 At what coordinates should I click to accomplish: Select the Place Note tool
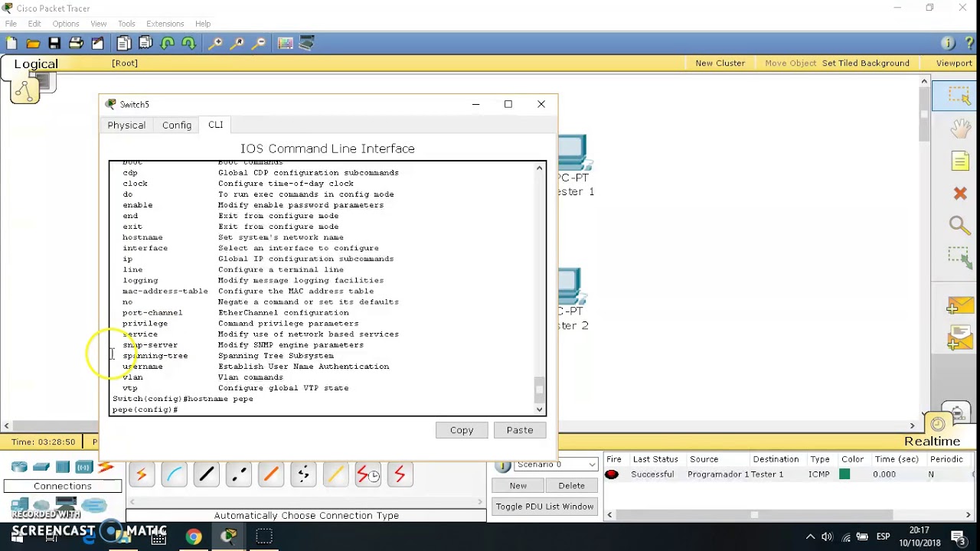pyautogui.click(x=960, y=161)
